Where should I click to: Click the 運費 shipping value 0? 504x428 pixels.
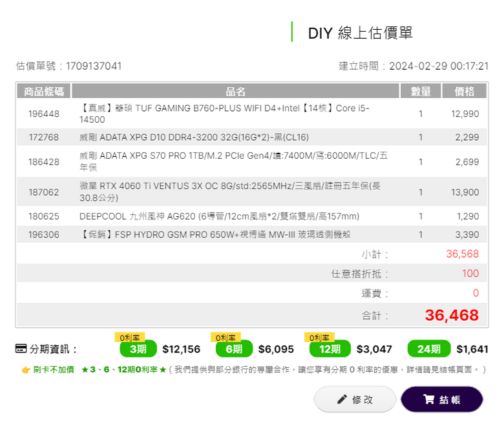(476, 293)
